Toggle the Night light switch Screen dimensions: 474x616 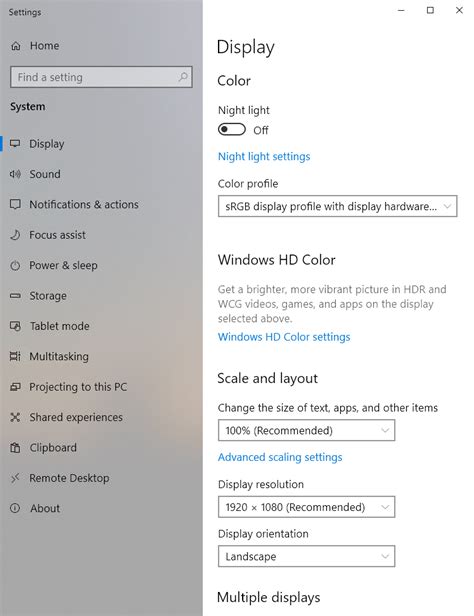pos(232,129)
